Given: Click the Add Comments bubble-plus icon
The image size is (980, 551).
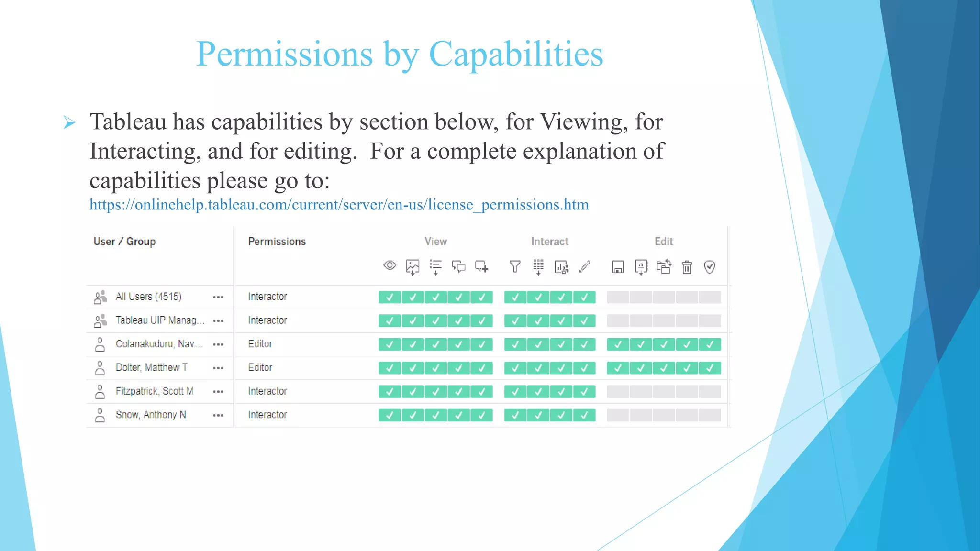Looking at the screenshot, I should pos(481,266).
